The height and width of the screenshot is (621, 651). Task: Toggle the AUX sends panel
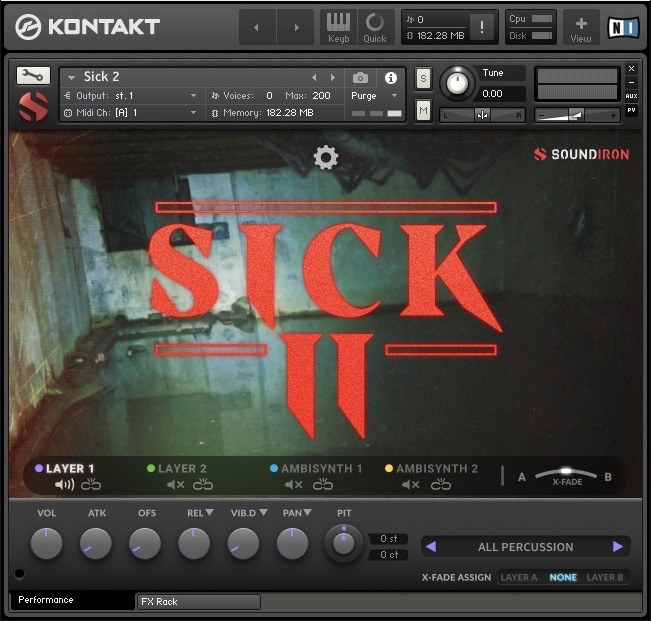[x=631, y=96]
